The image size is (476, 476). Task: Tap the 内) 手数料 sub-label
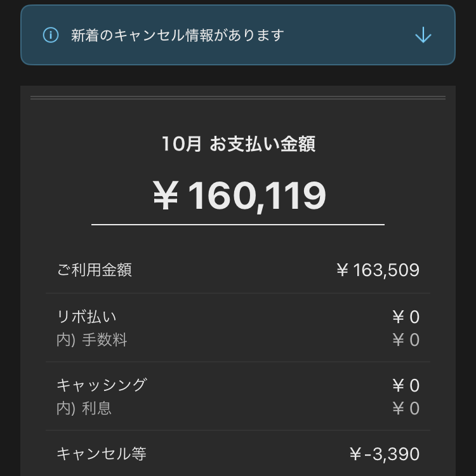pos(92,340)
